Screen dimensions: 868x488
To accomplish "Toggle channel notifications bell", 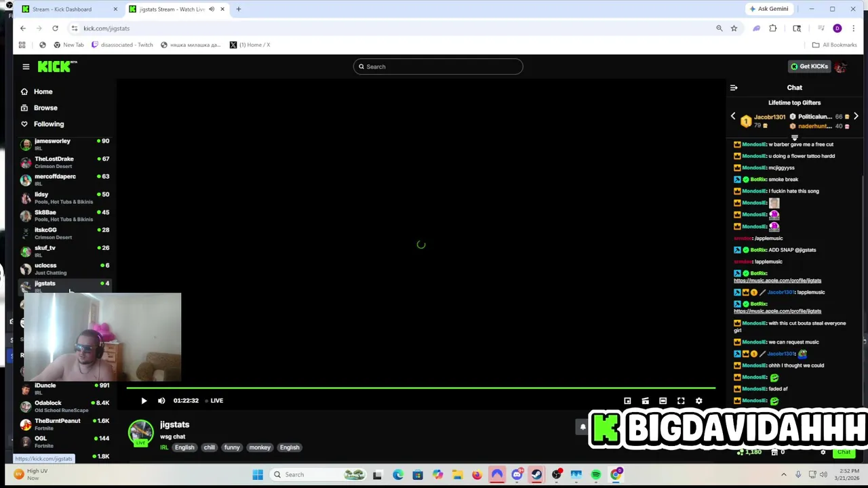I will [583, 427].
